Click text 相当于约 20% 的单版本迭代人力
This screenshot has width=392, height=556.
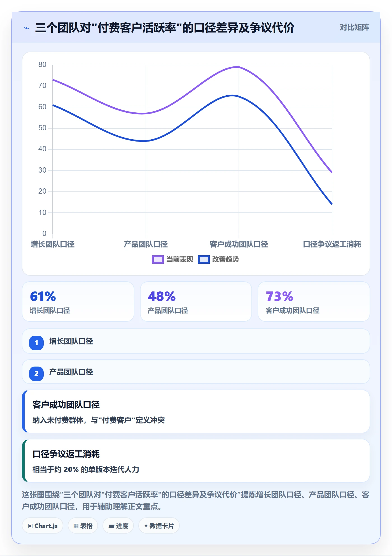pyautogui.click(x=86, y=469)
